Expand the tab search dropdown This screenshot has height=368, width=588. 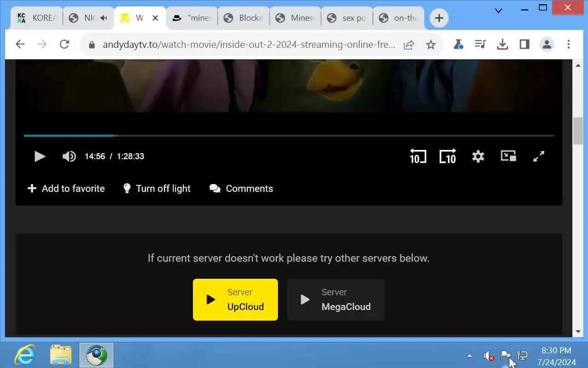coord(498,10)
